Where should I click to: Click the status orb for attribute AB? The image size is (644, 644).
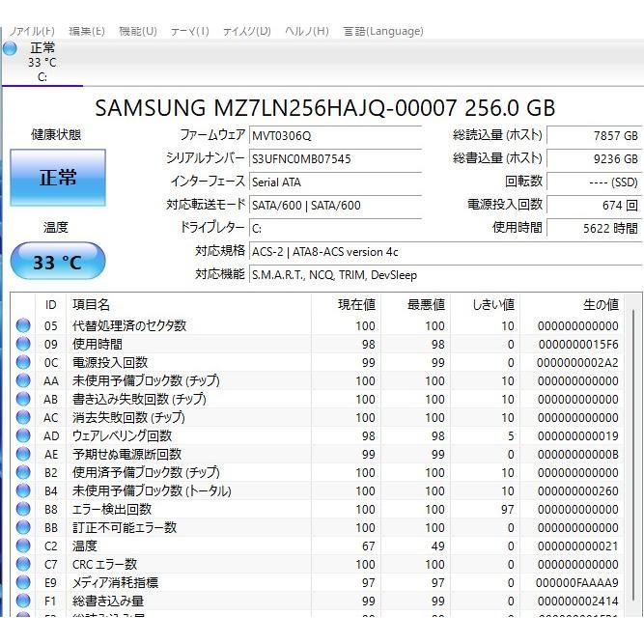point(23,399)
